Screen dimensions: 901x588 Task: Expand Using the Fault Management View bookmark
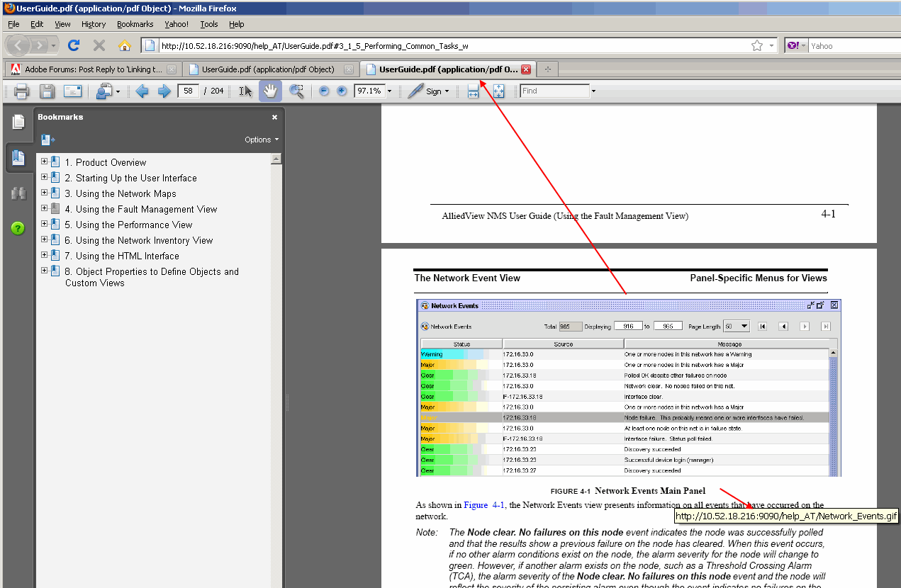pos(44,208)
